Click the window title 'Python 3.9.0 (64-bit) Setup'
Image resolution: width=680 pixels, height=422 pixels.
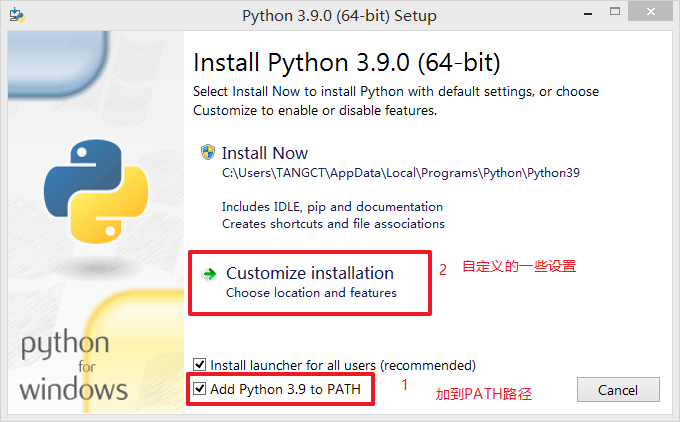click(x=339, y=16)
